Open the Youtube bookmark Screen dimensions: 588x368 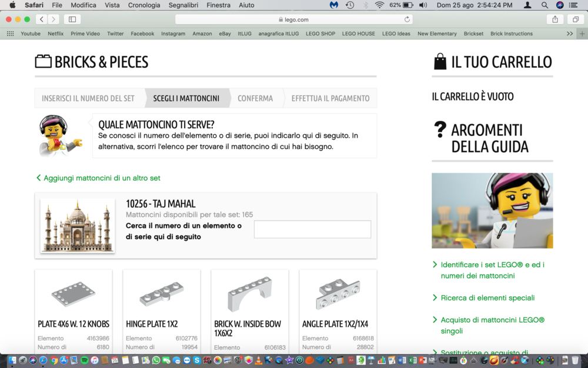click(31, 34)
